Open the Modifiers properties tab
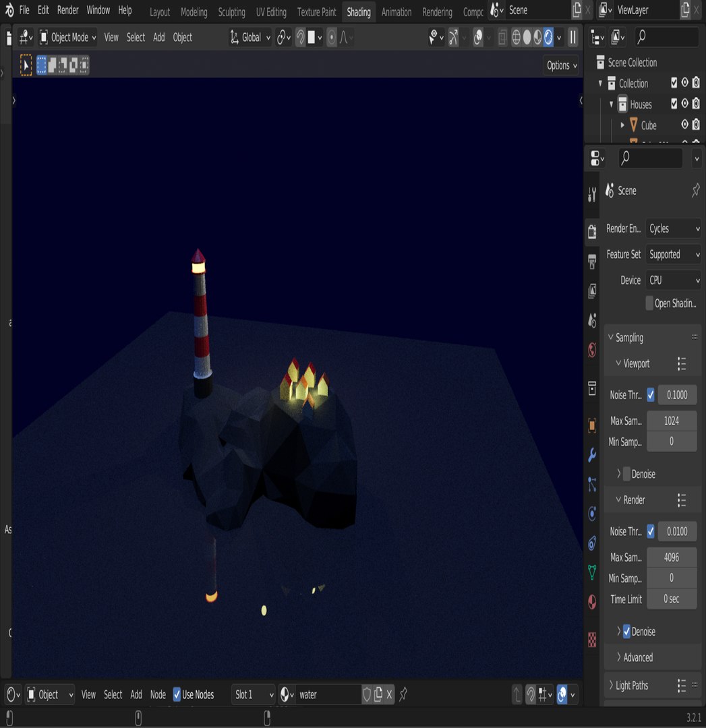The width and height of the screenshot is (706, 728). coord(592,455)
